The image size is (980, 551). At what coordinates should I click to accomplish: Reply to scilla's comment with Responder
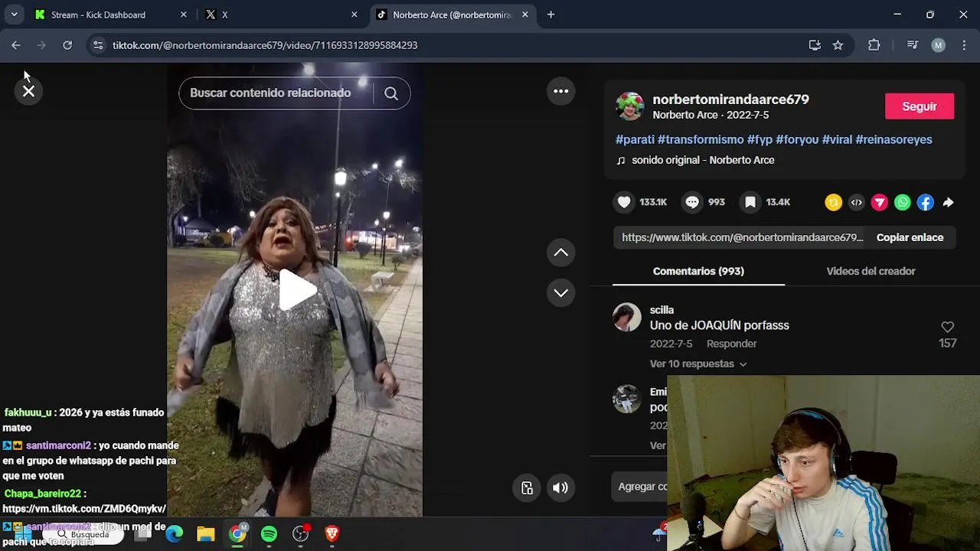pos(732,344)
